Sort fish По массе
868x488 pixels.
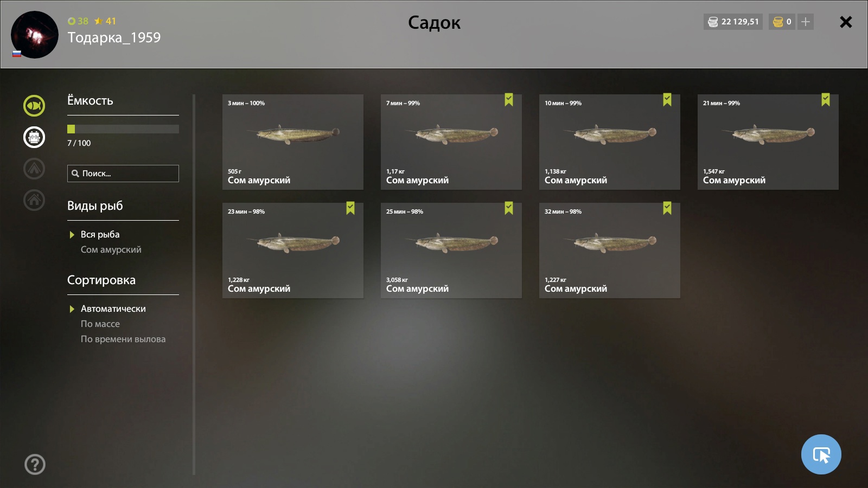point(100,324)
